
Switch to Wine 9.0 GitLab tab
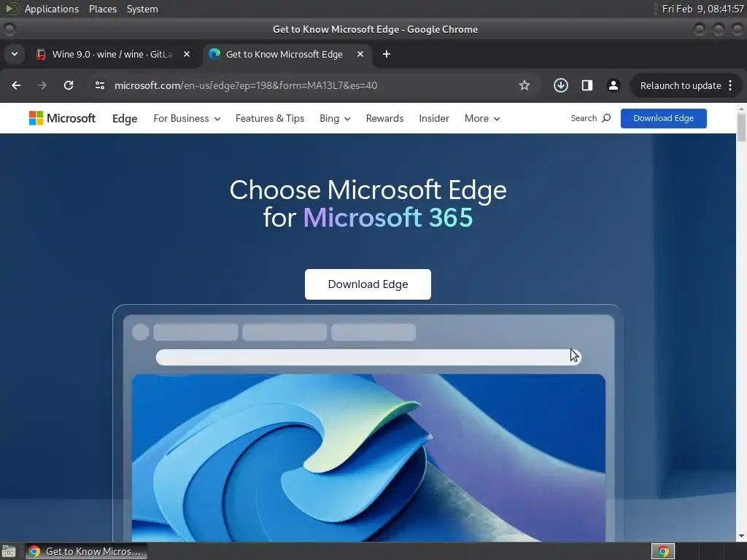(112, 54)
